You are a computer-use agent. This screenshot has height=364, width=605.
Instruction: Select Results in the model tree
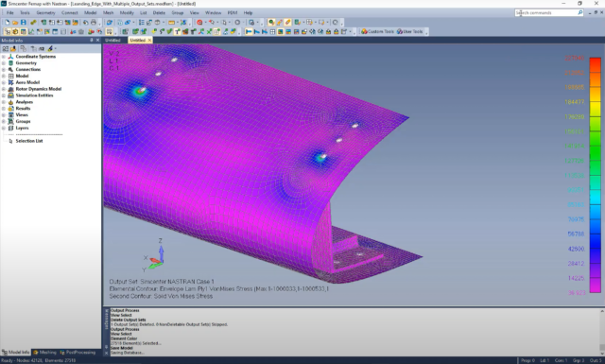click(x=23, y=109)
